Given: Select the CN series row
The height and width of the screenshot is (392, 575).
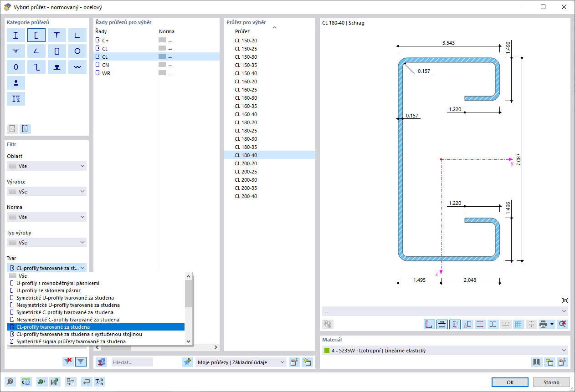Looking at the screenshot, I should coord(156,65).
